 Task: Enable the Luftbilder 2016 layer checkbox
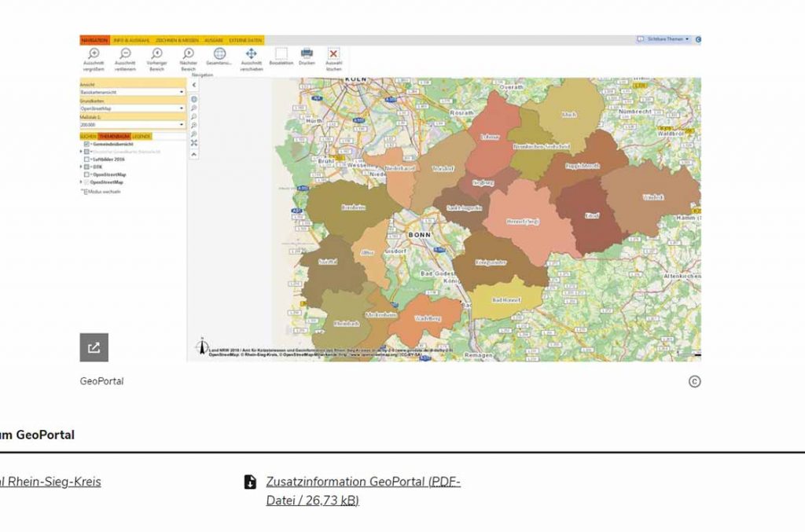(86, 160)
